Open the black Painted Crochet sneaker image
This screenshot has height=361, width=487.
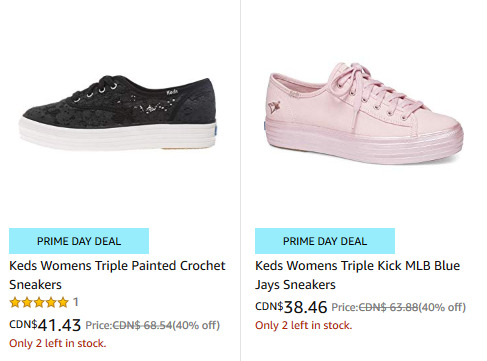117,113
